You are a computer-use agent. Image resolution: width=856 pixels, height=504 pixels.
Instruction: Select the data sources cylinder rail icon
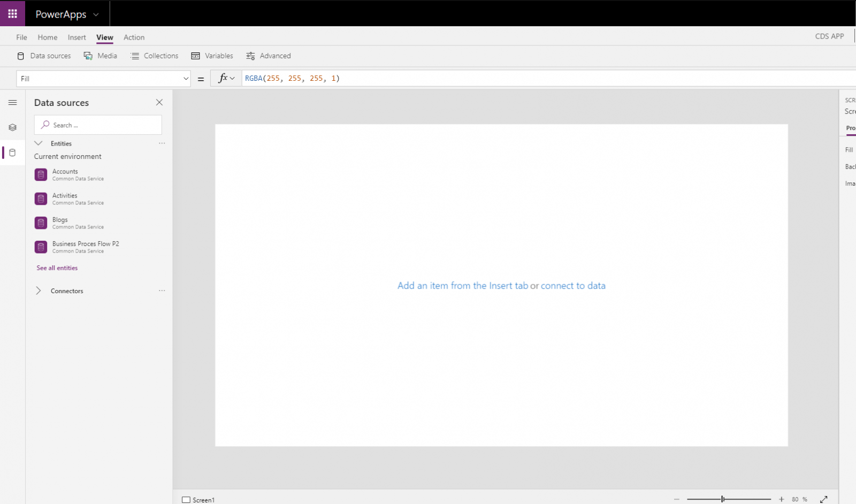(13, 152)
